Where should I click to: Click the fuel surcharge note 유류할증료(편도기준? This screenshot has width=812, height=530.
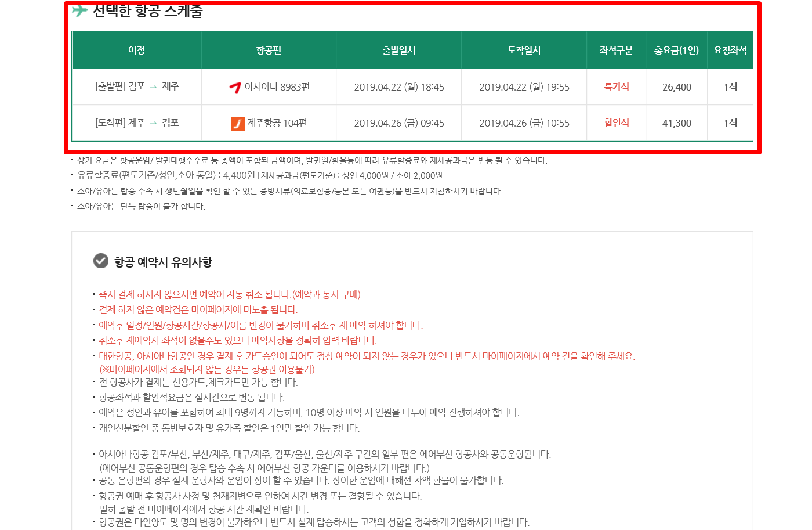260,175
